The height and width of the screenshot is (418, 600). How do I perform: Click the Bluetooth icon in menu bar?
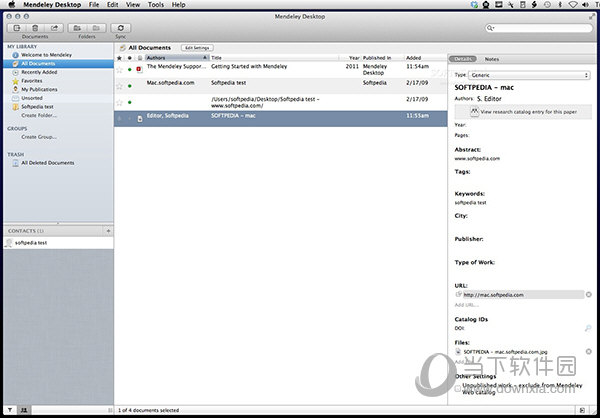pyautogui.click(x=560, y=5)
